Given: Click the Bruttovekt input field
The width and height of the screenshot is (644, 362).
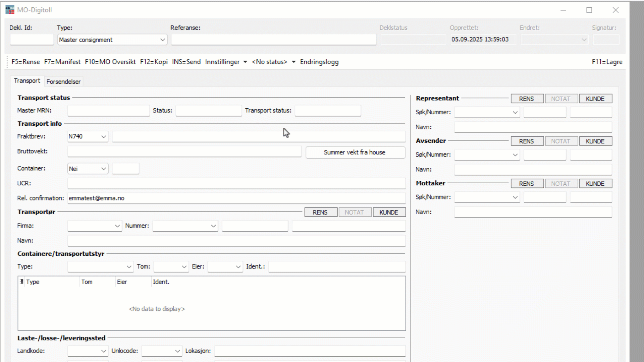Looking at the screenshot, I should pos(184,152).
